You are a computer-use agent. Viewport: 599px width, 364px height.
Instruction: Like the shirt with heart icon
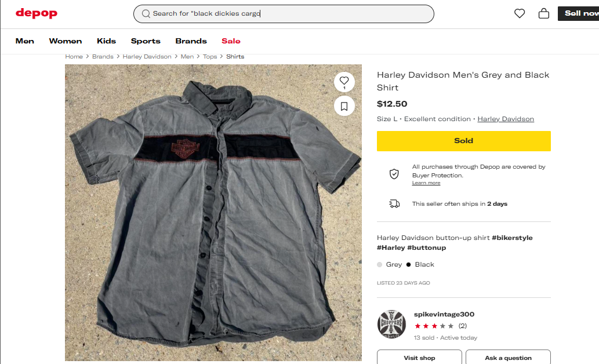[344, 81]
